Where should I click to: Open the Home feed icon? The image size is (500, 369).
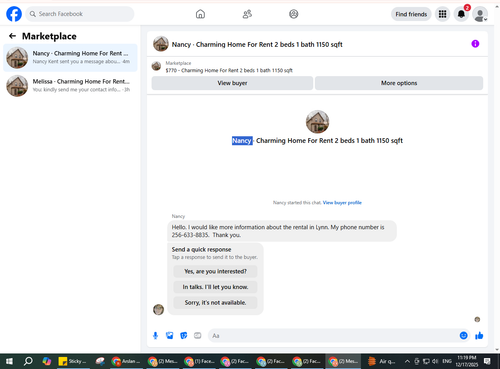(x=200, y=14)
